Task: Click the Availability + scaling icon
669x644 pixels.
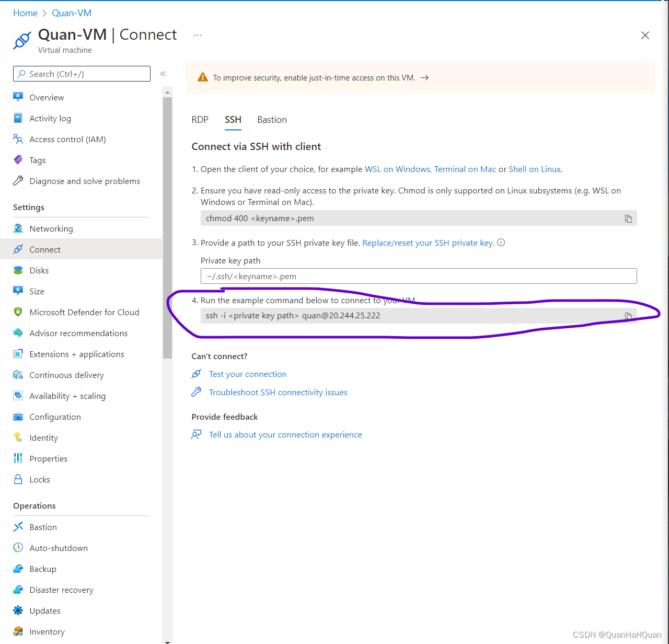Action: [x=18, y=396]
